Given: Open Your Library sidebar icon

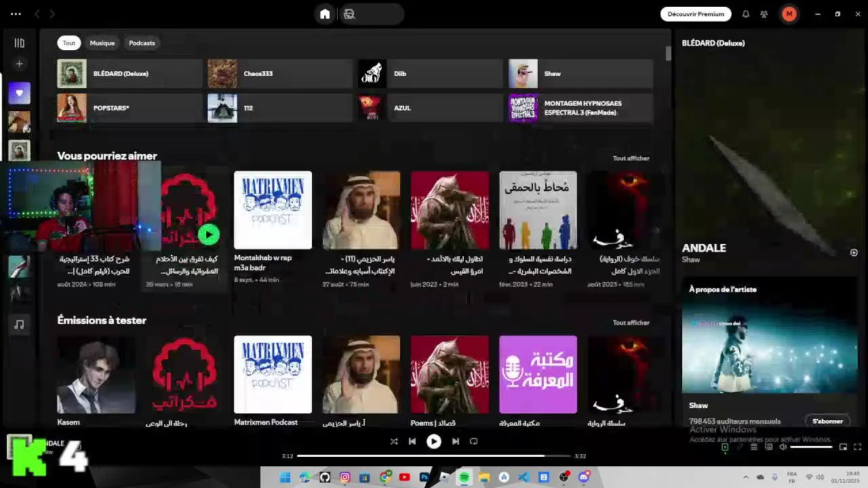Looking at the screenshot, I should [19, 43].
